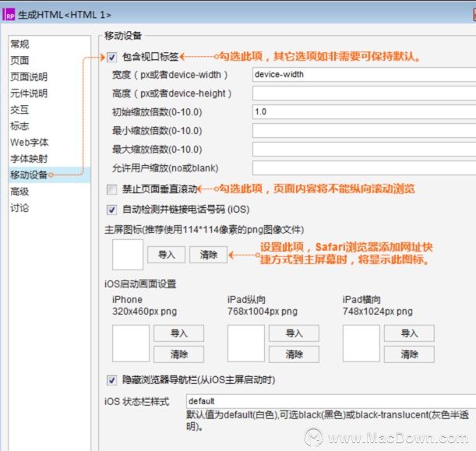Viewport: 476px width, 451px height.
Task: Toggle 隐藏浏览器导航栏 checkbox
Action: 111,380
